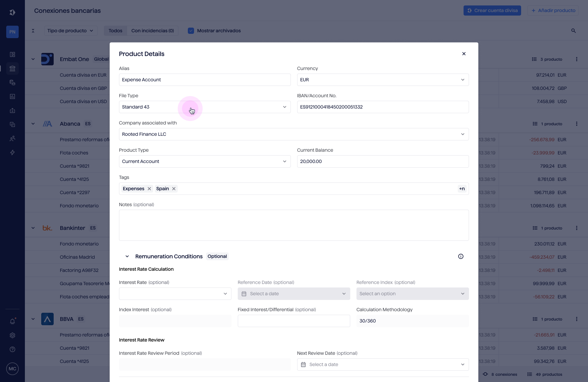Viewport: 588px width, 382px height.
Task: Click the bank connections icon in sidebar
Action: click(12, 68)
